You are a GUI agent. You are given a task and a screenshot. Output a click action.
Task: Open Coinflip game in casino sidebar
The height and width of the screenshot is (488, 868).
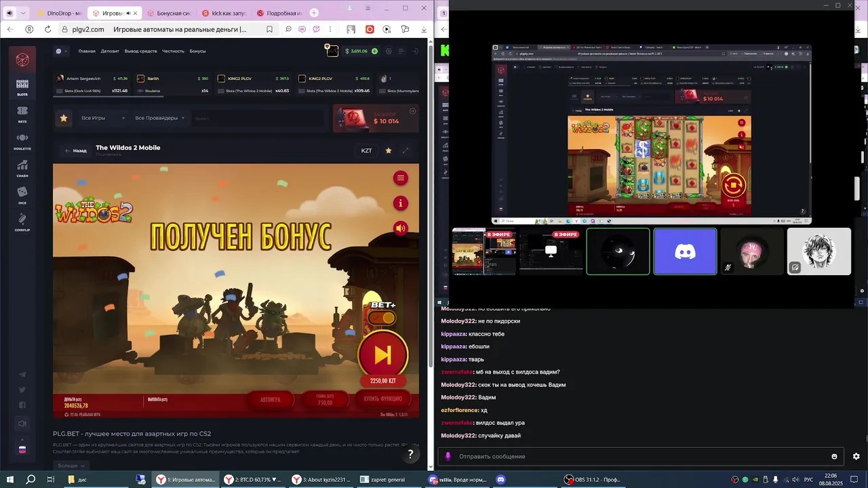coord(22,222)
